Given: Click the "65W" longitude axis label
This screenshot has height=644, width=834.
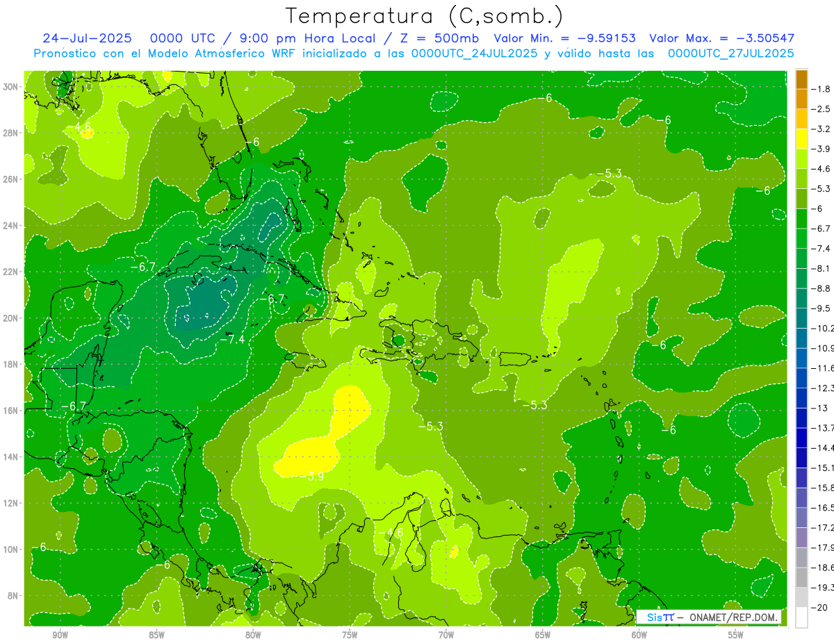Looking at the screenshot, I should pyautogui.click(x=543, y=635).
